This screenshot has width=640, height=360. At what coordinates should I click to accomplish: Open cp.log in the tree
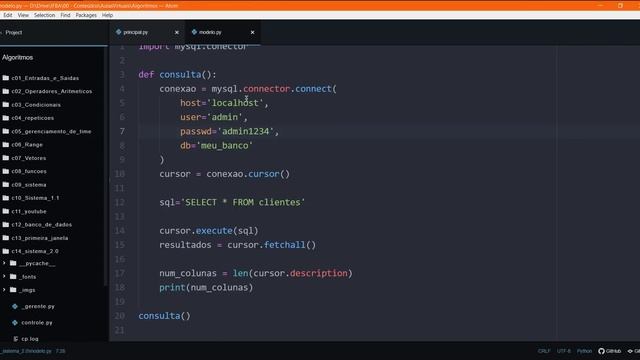pos(30,339)
